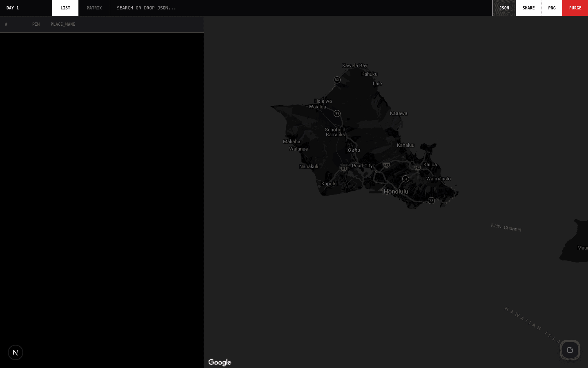Open the DAY 1 selector

click(x=12, y=8)
